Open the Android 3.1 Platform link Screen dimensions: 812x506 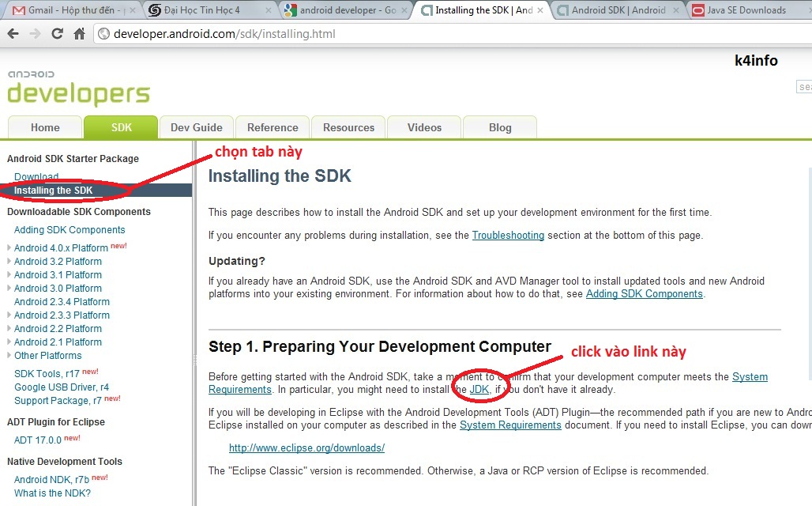click(58, 275)
